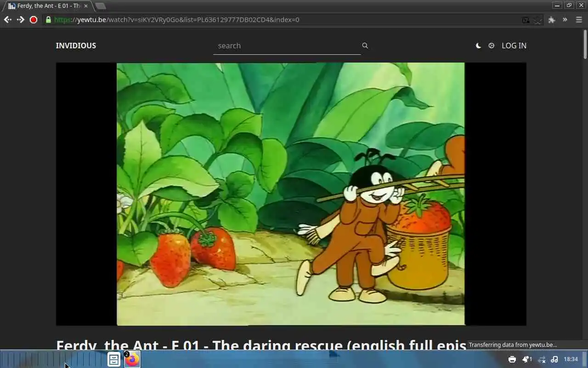Bookmark this page with the star icon
This screenshot has height=368, width=588.
click(537, 20)
